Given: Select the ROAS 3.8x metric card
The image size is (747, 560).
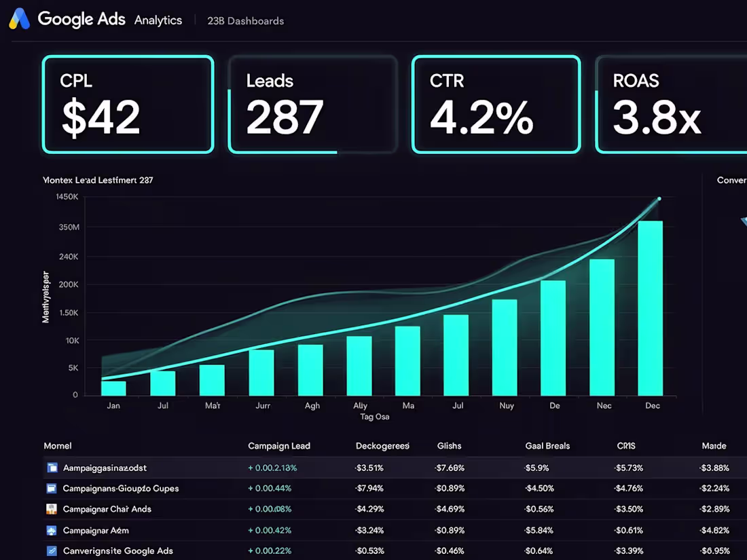Looking at the screenshot, I should click(x=671, y=105).
